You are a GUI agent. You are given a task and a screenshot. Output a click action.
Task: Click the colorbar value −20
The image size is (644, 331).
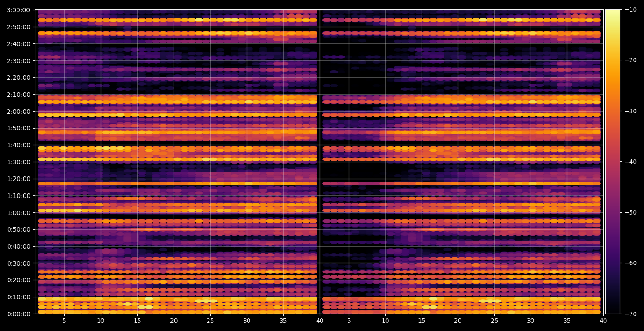[x=631, y=60]
